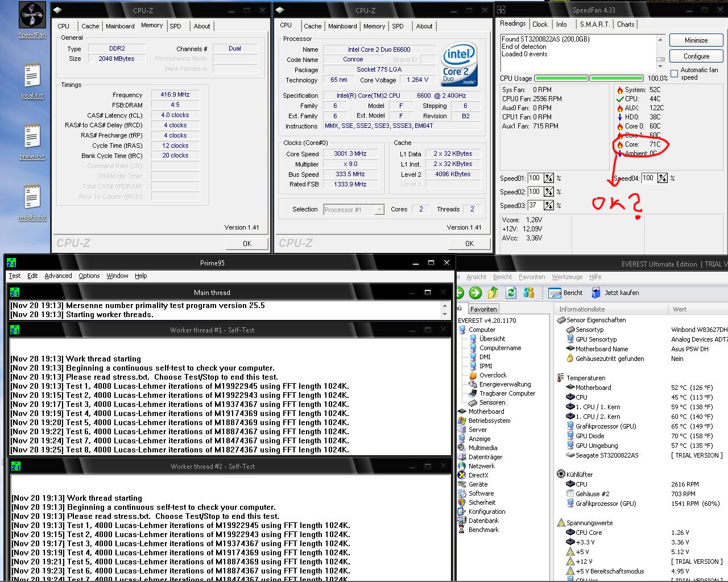Click the second CPU Usage progress bar

point(617,78)
